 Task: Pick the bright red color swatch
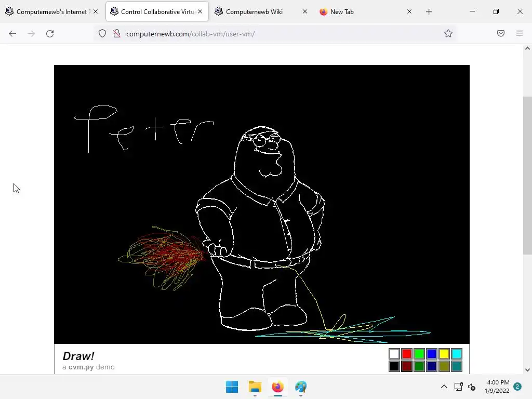(x=406, y=354)
